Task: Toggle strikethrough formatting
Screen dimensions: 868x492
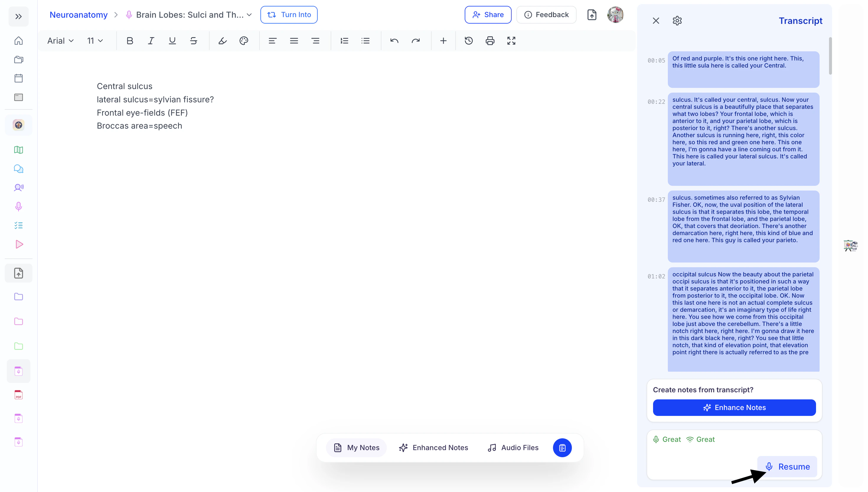Action: click(x=193, y=41)
